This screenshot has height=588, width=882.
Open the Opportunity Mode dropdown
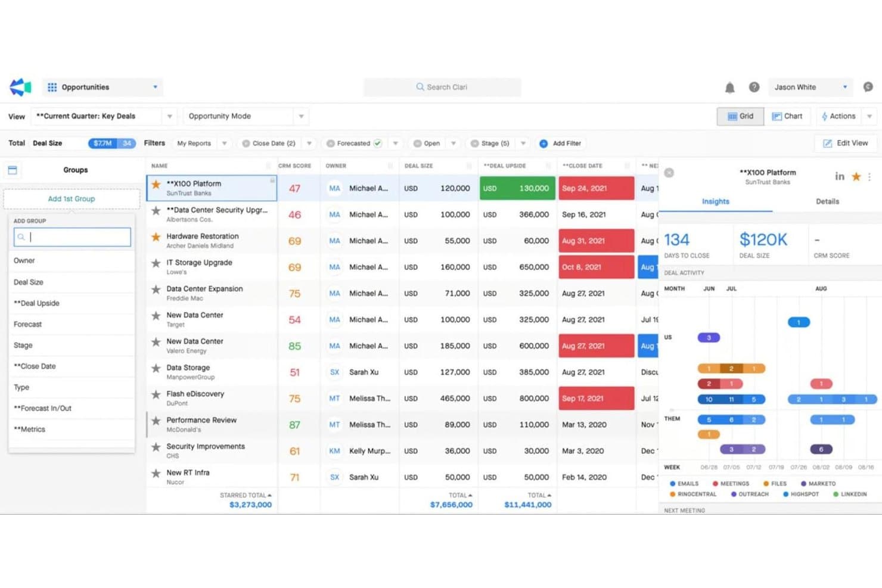click(x=301, y=117)
